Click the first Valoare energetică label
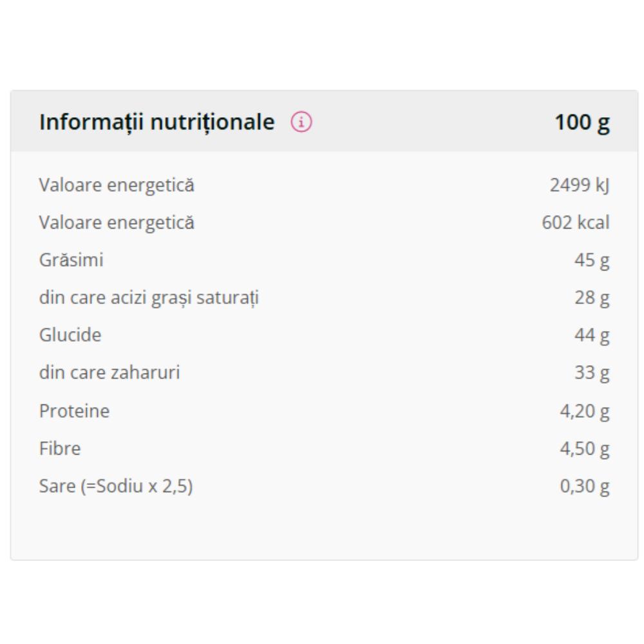 click(x=117, y=185)
